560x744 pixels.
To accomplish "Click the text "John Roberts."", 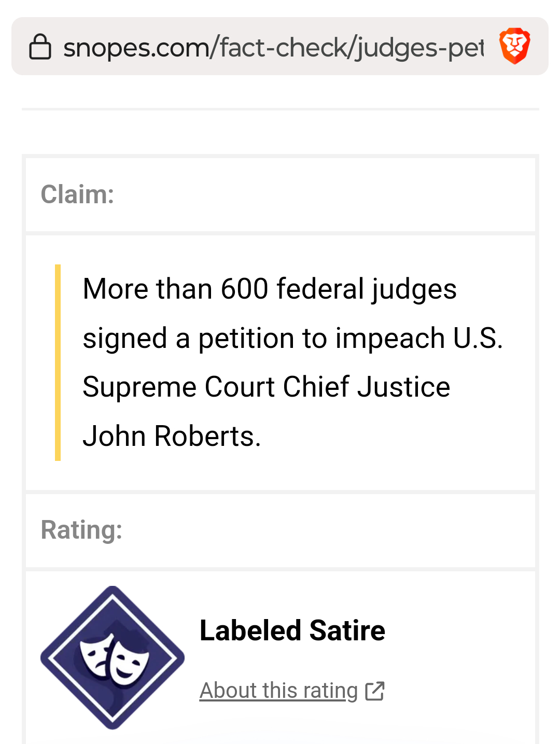I will tap(172, 436).
